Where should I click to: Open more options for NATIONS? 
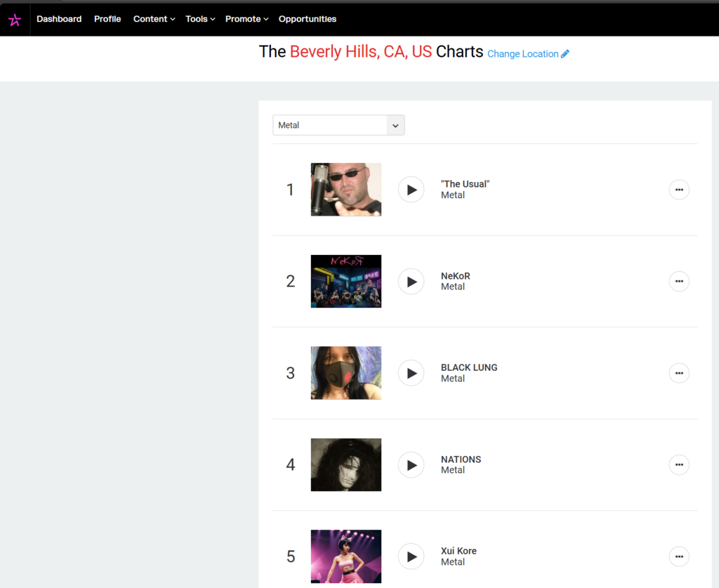coord(679,465)
